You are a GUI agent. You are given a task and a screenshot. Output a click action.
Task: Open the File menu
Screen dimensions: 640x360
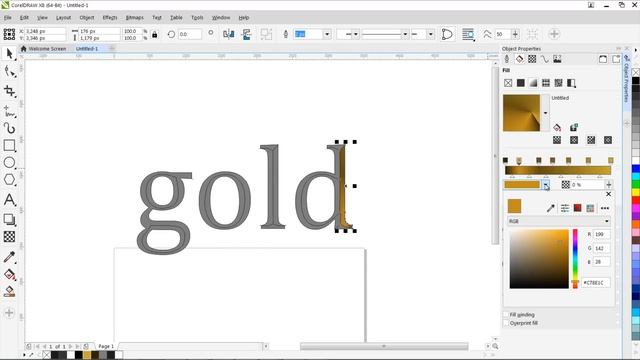coord(8,18)
